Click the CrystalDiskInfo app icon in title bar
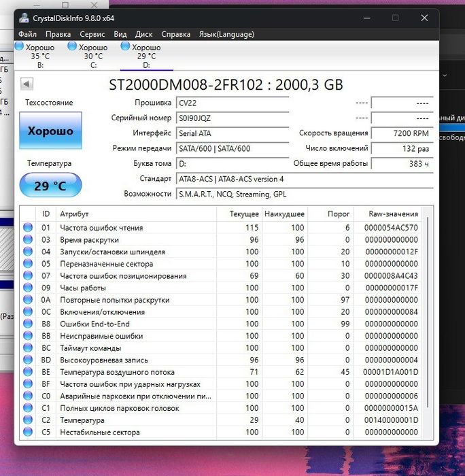The width and height of the screenshot is (465, 476). (24, 18)
